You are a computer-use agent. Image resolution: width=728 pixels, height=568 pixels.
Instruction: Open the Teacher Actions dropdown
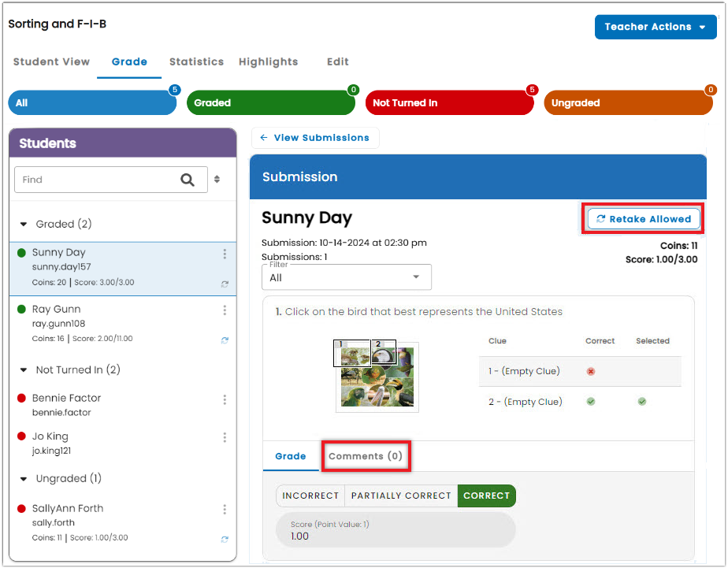[x=655, y=27]
